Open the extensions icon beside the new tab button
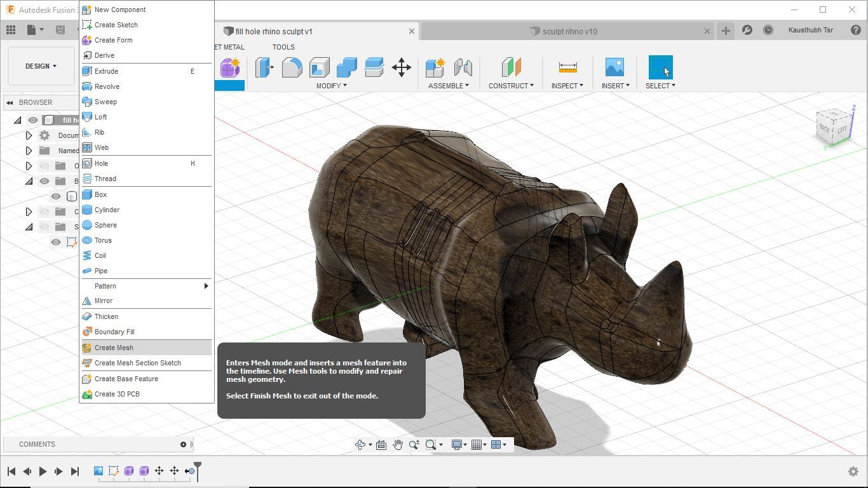The height and width of the screenshot is (488, 868). pyautogui.click(x=747, y=30)
